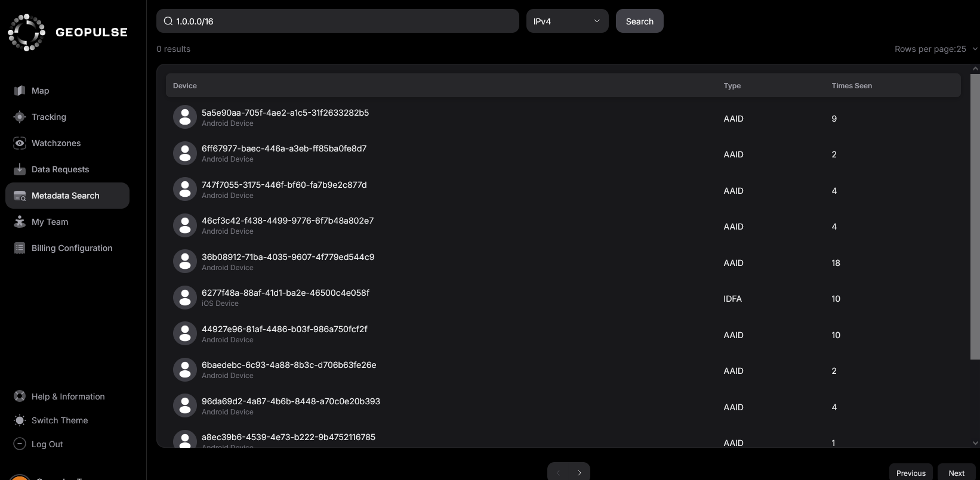Click the Previous page button
Image resolution: width=980 pixels, height=480 pixels.
(910, 473)
